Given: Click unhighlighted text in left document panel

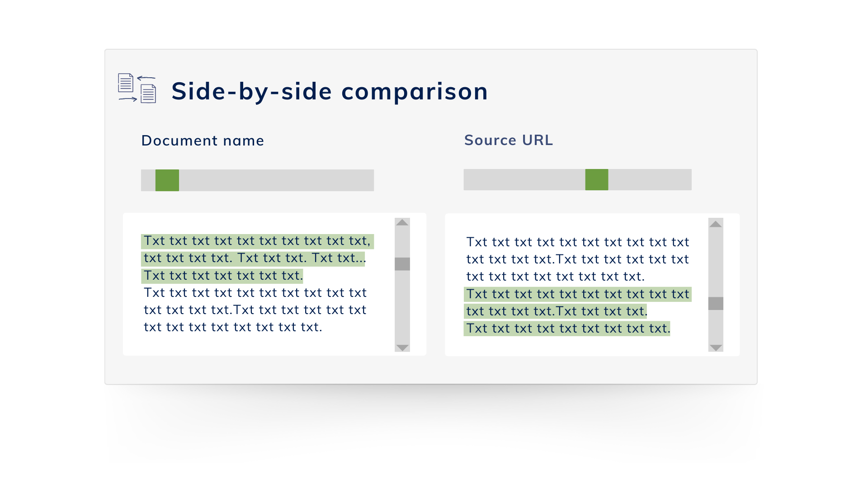Looking at the screenshot, I should coord(255,310).
